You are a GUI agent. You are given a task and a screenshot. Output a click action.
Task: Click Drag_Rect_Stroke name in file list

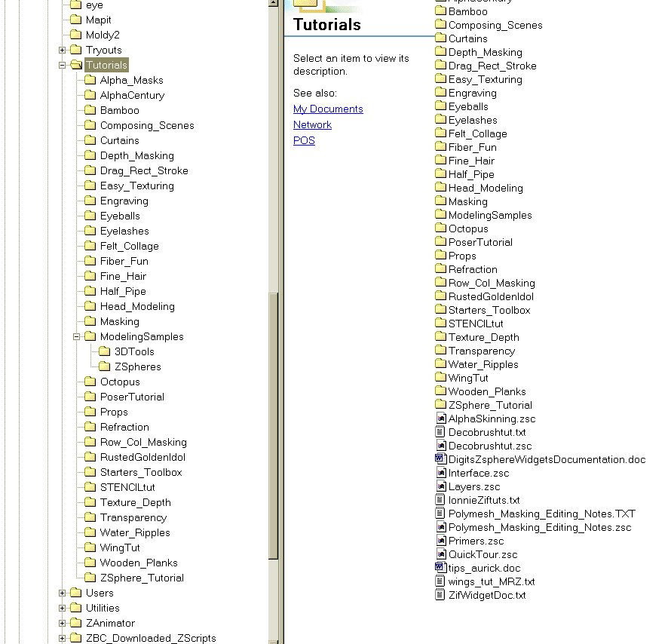point(492,66)
